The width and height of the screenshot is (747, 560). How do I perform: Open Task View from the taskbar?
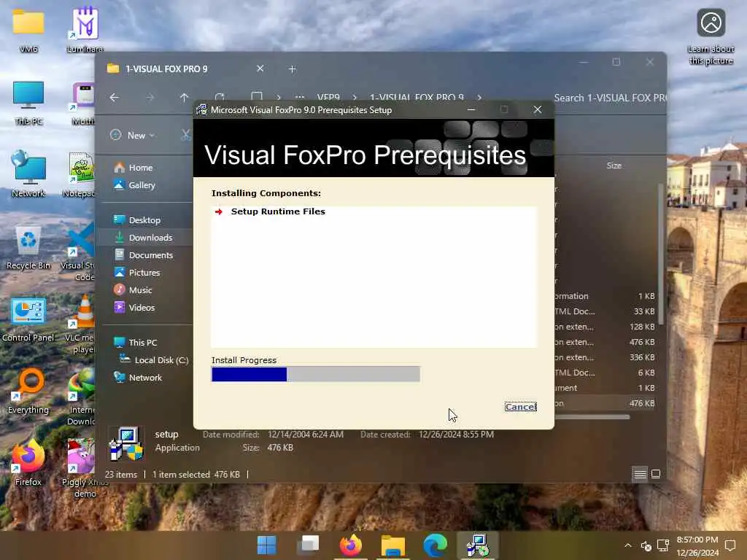tap(309, 545)
